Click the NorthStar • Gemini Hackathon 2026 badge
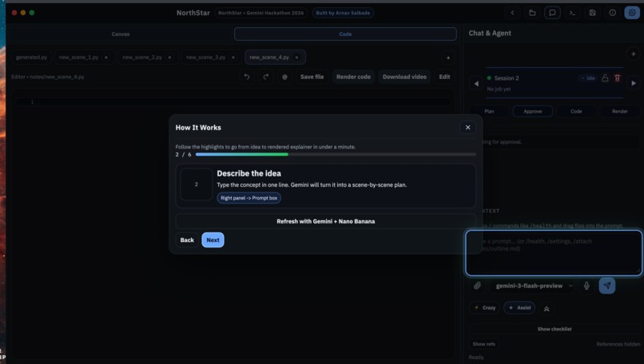 click(260, 13)
